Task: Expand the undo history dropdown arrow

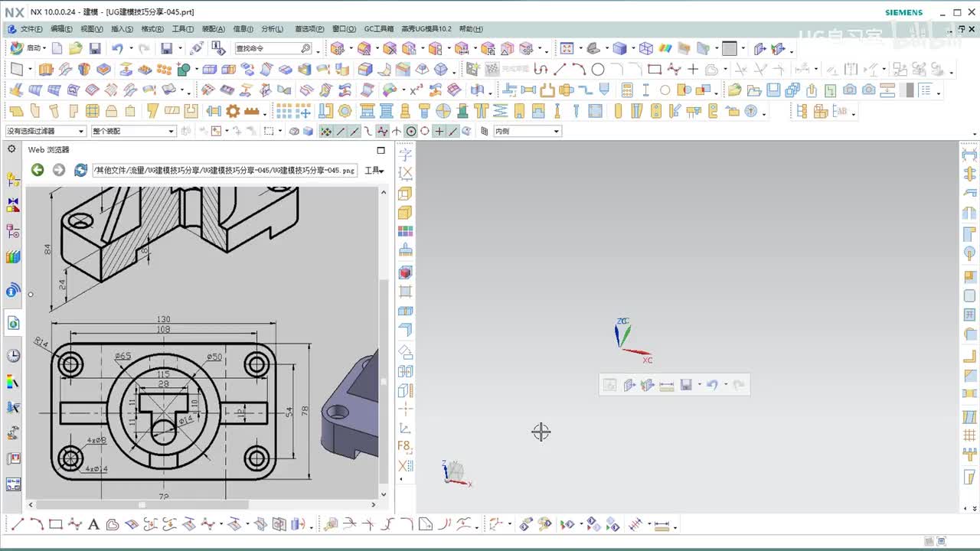Action: (131, 48)
